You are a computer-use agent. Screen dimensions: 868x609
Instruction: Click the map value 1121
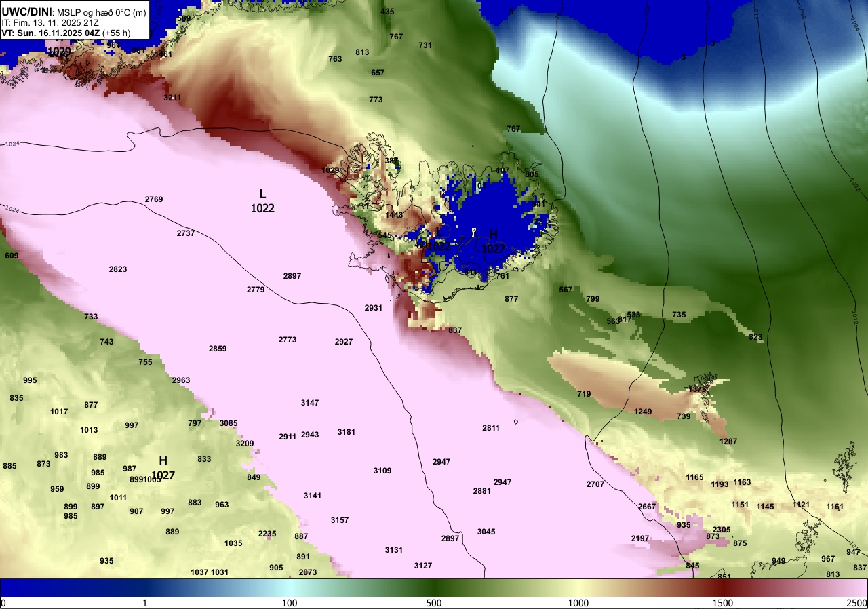pyautogui.click(x=801, y=505)
